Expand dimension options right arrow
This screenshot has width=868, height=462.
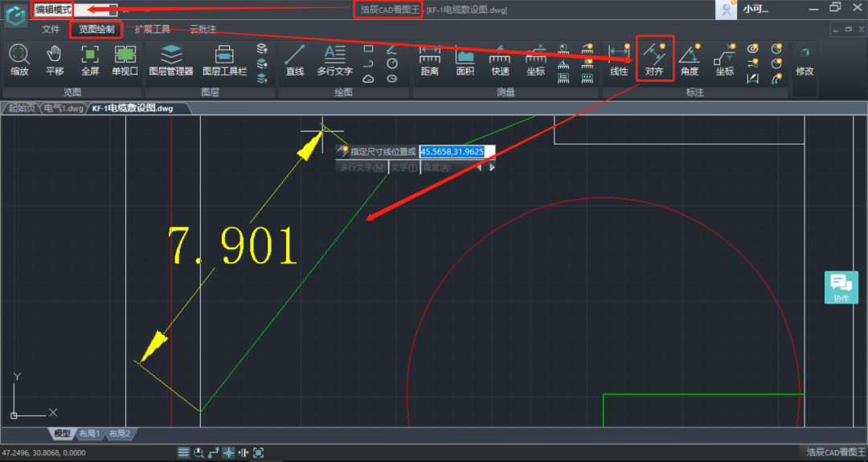(x=492, y=167)
